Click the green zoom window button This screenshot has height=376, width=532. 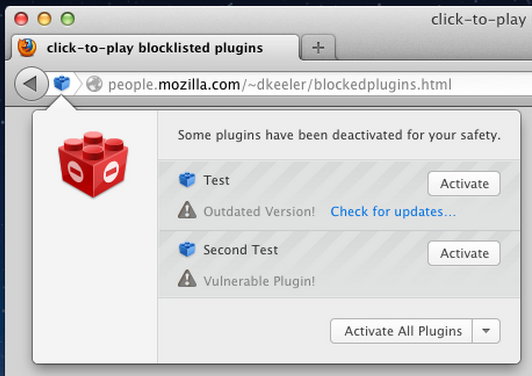tap(68, 19)
